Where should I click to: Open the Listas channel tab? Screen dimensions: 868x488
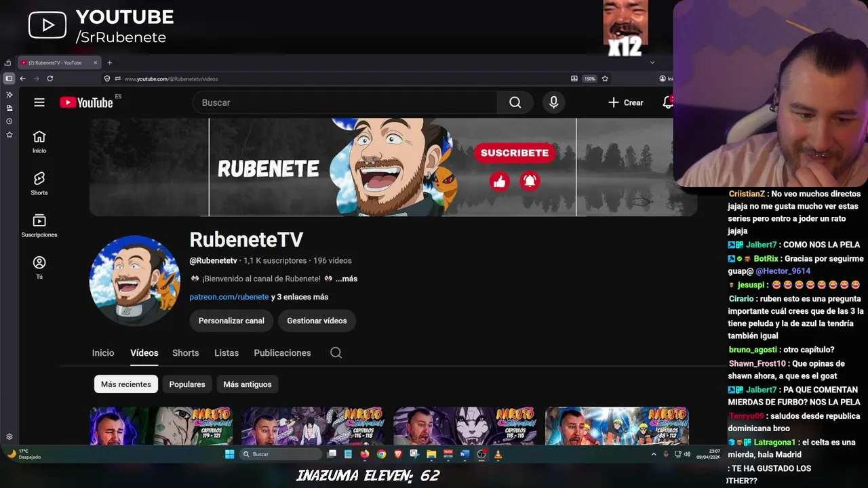point(226,352)
